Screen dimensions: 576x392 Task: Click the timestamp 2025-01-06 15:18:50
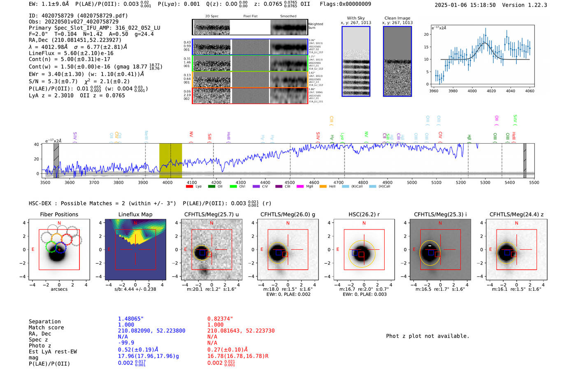pos(465,5)
